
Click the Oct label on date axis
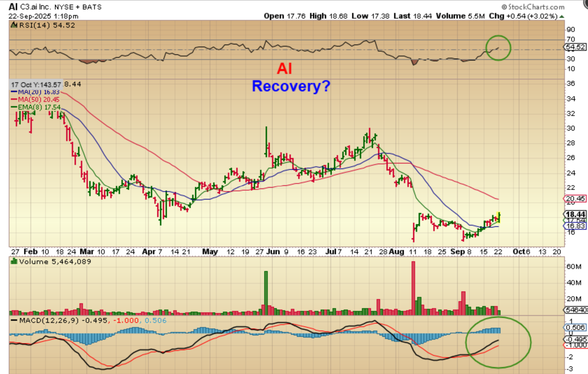click(x=519, y=251)
